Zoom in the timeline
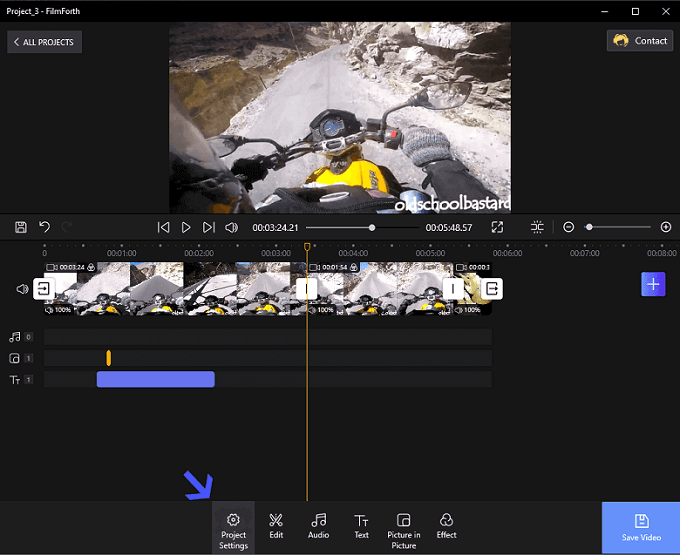Viewport: 680px width, 555px height. (666, 227)
